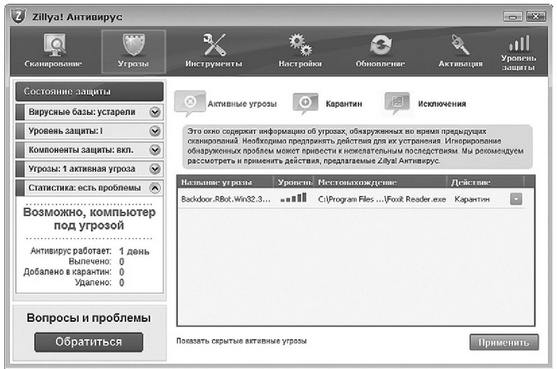Select the Угрозы shield icon
This screenshot has height=369, width=557.
(134, 45)
